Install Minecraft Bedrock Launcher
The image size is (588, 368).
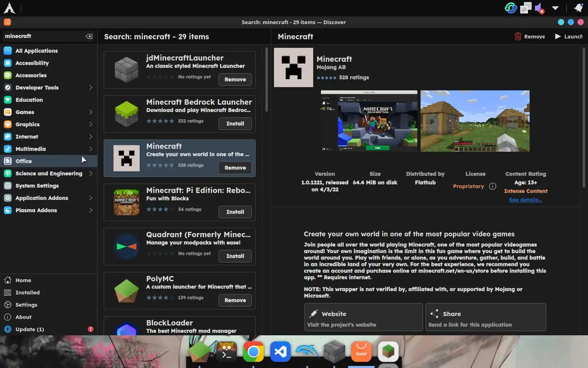point(235,123)
